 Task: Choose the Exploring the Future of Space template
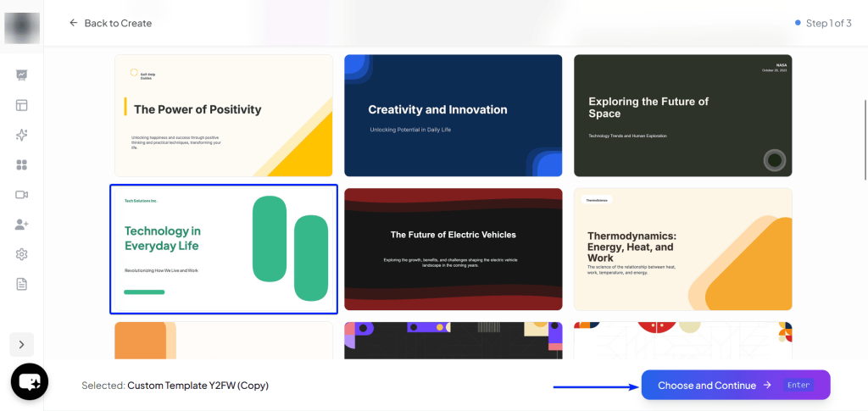pos(682,115)
